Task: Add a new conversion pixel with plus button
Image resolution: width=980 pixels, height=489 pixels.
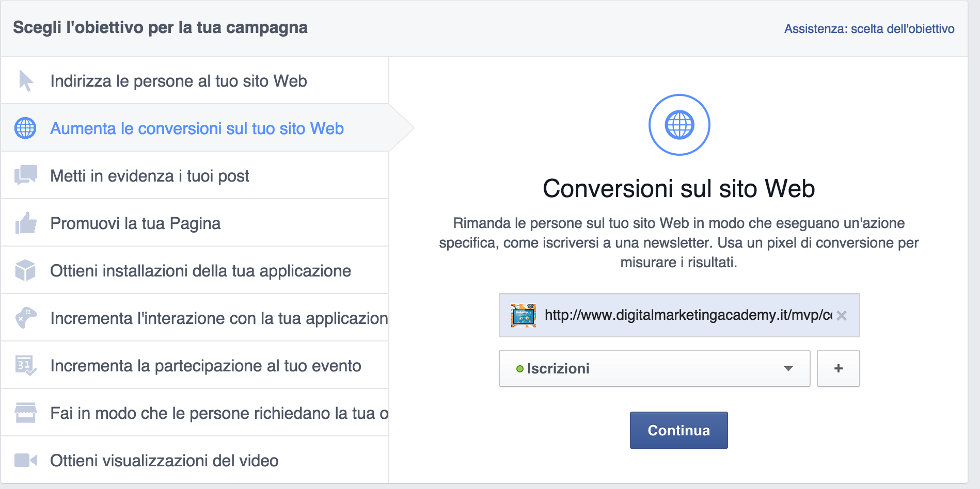Action: [838, 368]
